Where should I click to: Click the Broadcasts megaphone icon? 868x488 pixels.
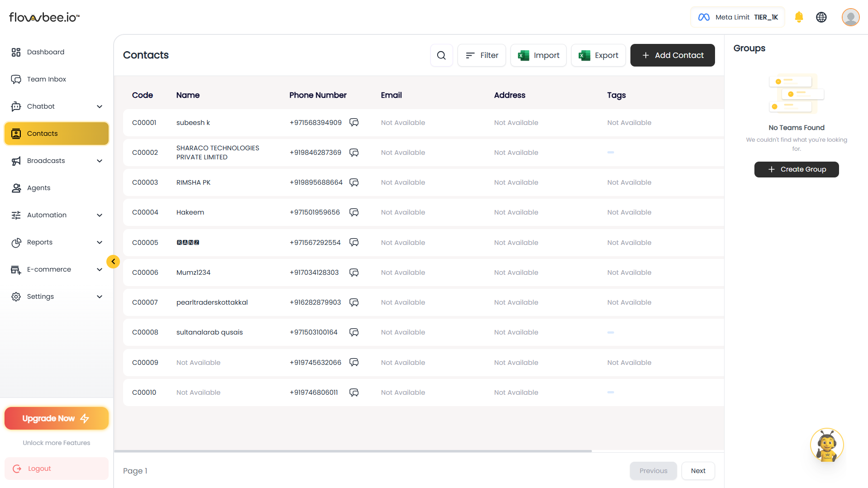click(x=16, y=161)
